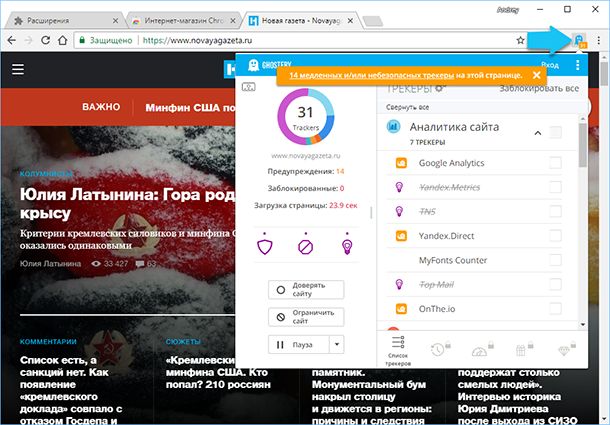Select the Список трекеров tab

396,350
